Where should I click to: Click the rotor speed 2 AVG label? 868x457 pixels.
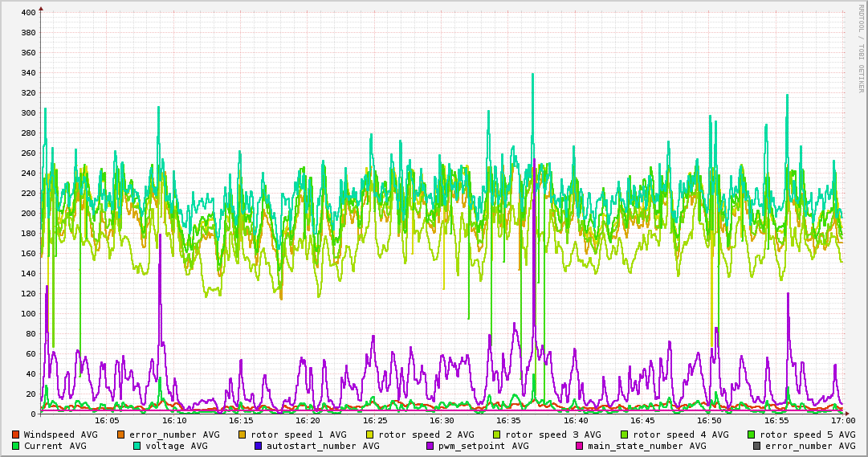(426, 435)
